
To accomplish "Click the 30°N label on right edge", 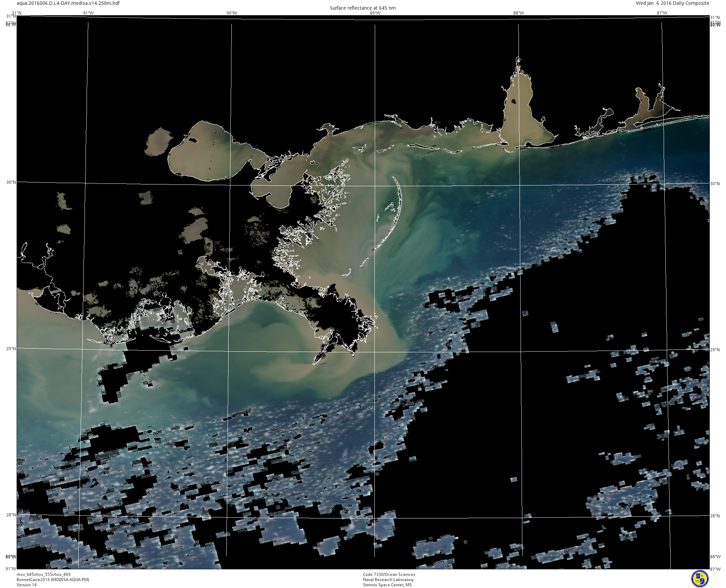I will [715, 183].
